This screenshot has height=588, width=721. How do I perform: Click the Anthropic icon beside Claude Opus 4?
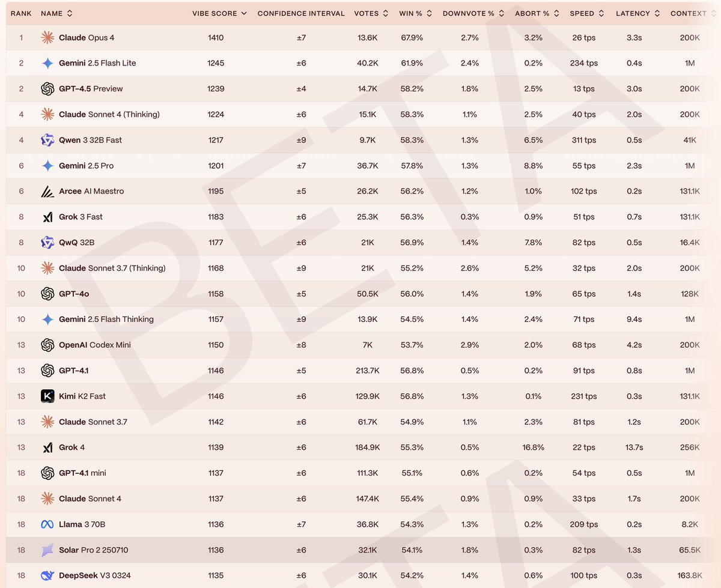pos(47,37)
